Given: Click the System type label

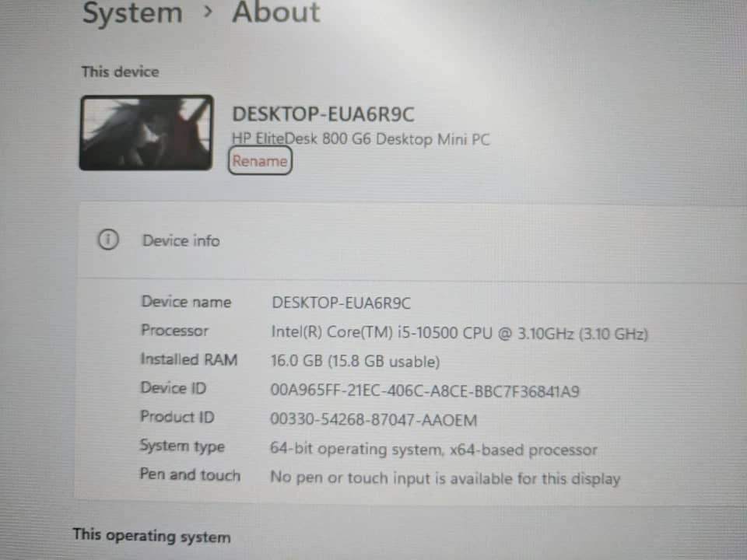Looking at the screenshot, I should 182,446.
